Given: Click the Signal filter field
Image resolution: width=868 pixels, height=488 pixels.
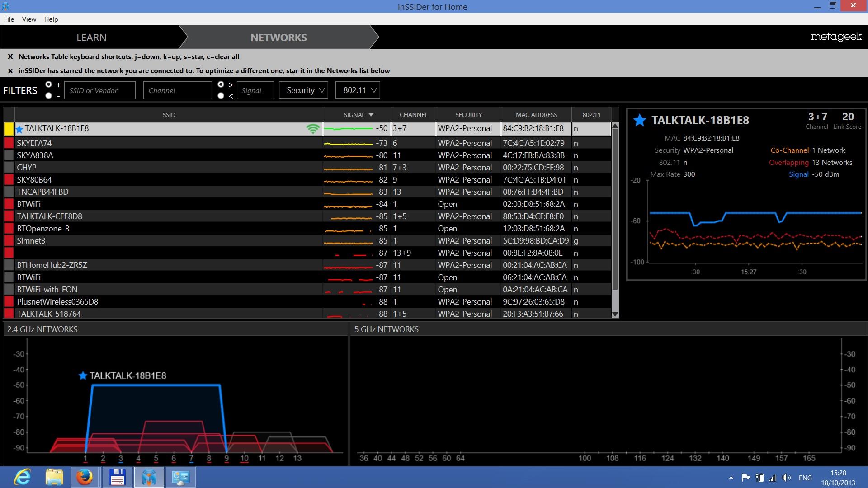Looking at the screenshot, I should pos(255,90).
